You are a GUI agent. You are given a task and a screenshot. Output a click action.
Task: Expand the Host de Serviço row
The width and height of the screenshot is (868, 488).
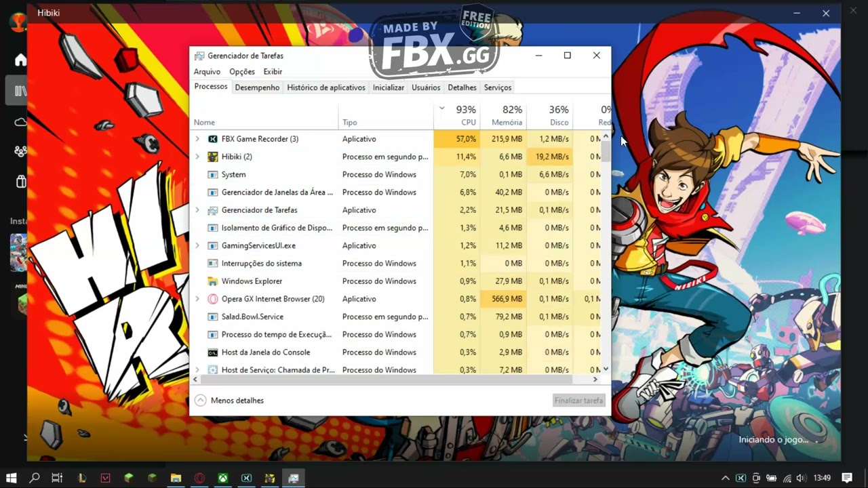pyautogui.click(x=197, y=370)
